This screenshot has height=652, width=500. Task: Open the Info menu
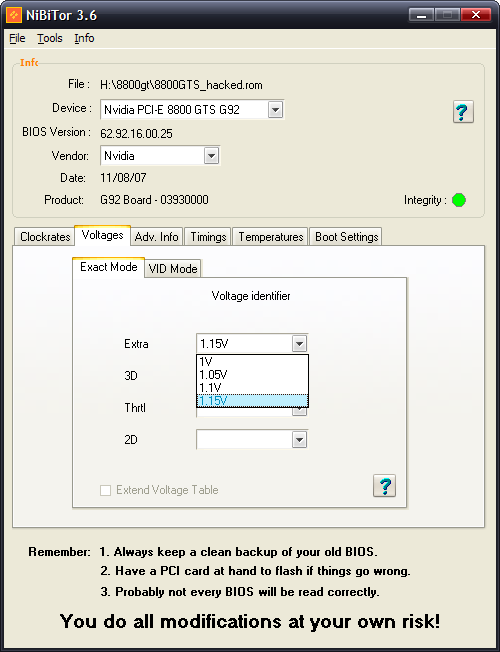[x=84, y=38]
